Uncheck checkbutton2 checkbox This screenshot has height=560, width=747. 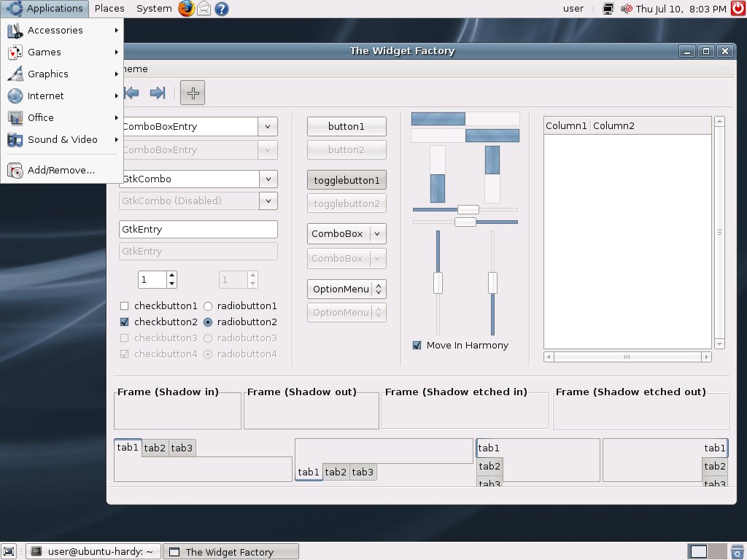tap(124, 322)
